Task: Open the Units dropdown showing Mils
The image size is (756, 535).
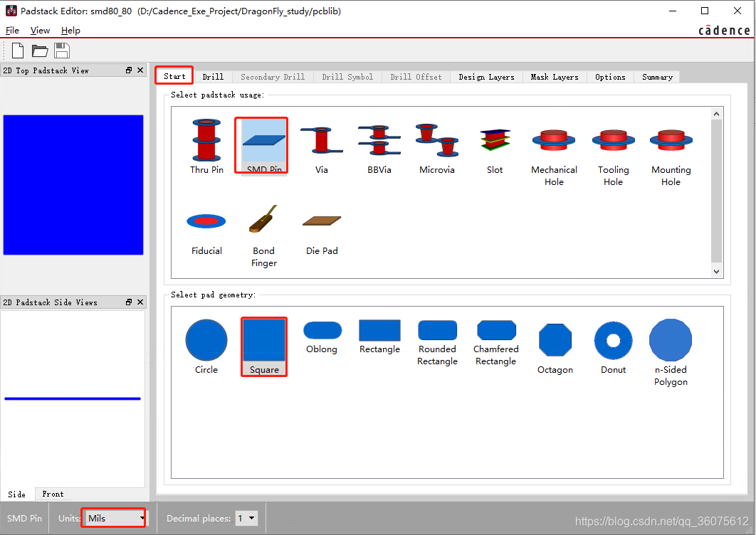Action: pyautogui.click(x=114, y=518)
